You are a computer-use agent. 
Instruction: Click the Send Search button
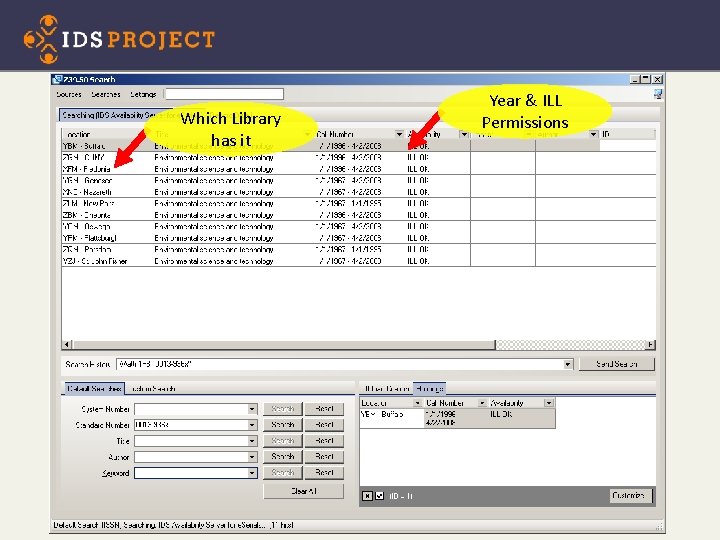click(617, 364)
